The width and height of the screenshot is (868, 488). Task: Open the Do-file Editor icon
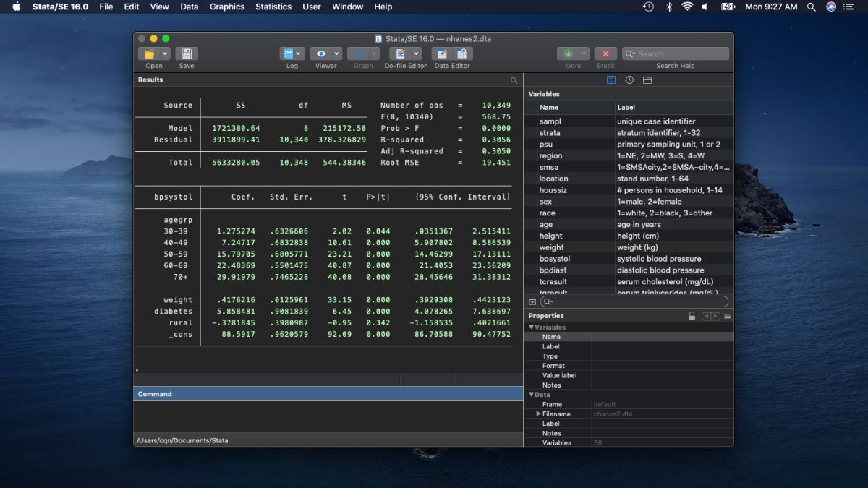[x=400, y=53]
